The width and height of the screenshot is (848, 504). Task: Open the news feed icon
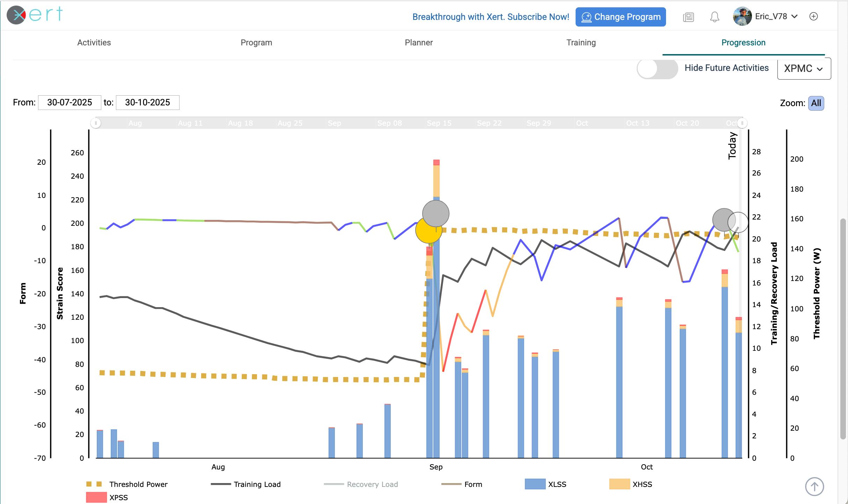click(x=688, y=17)
